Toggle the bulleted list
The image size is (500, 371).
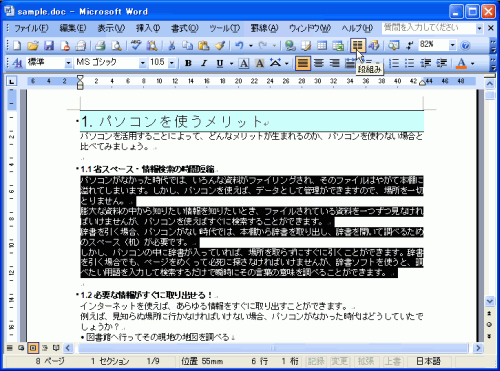point(410,63)
